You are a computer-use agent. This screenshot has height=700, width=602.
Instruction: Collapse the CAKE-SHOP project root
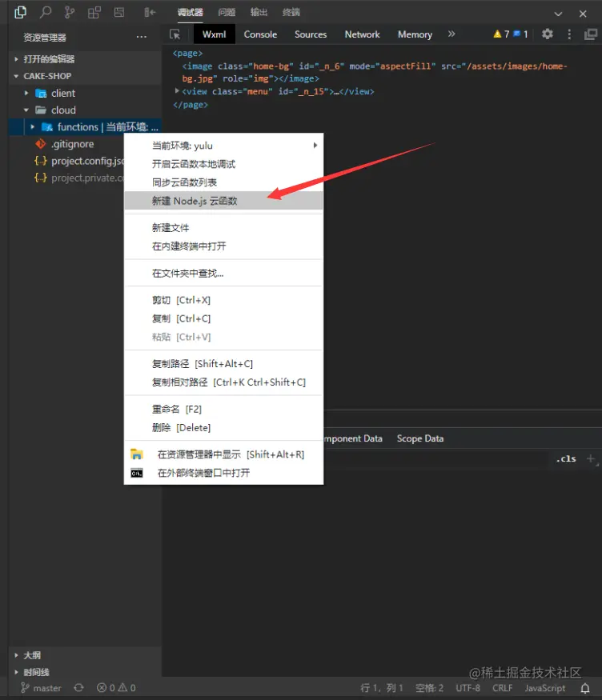coord(85,76)
